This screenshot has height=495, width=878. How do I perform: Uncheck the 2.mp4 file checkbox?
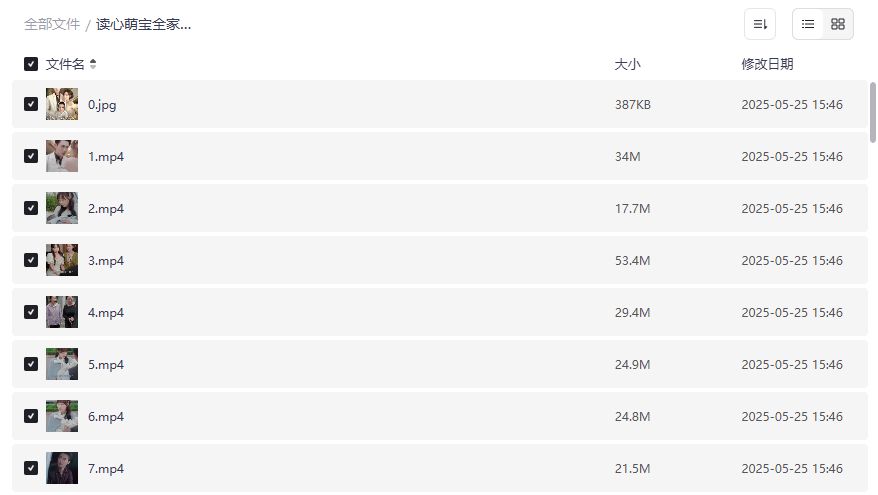click(x=31, y=208)
